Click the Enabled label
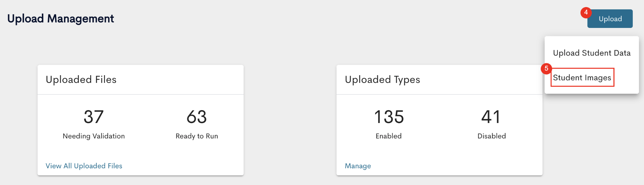The image size is (644, 185). [389, 136]
